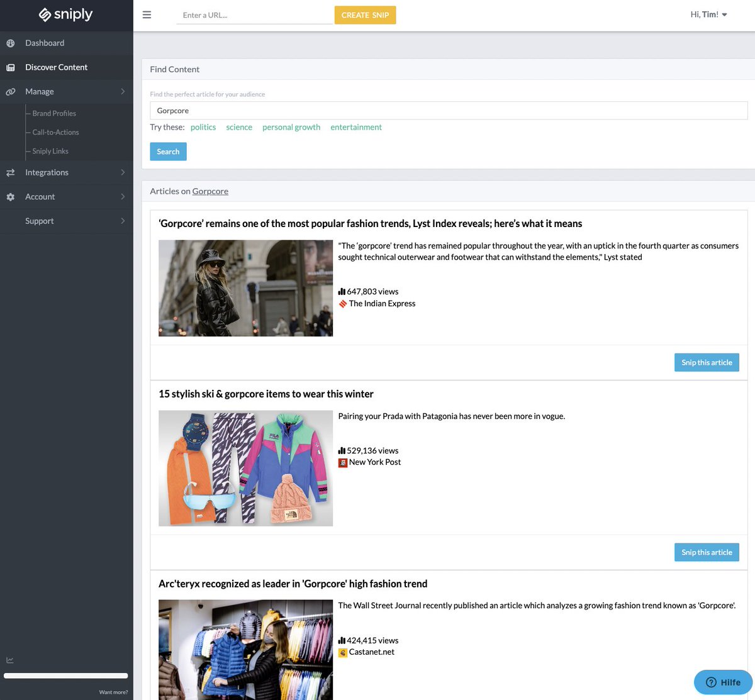755x700 pixels.
Task: Click the views bar icon beside 647,803 views
Action: pyautogui.click(x=342, y=291)
